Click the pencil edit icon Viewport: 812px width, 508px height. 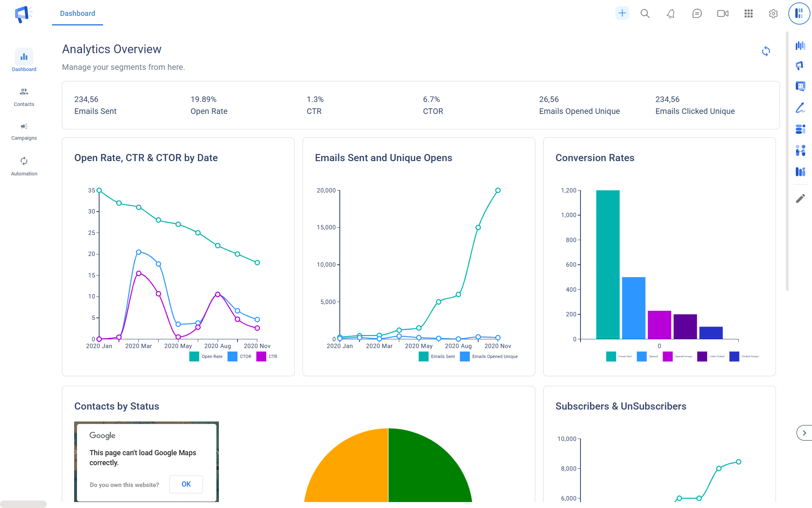coord(800,198)
